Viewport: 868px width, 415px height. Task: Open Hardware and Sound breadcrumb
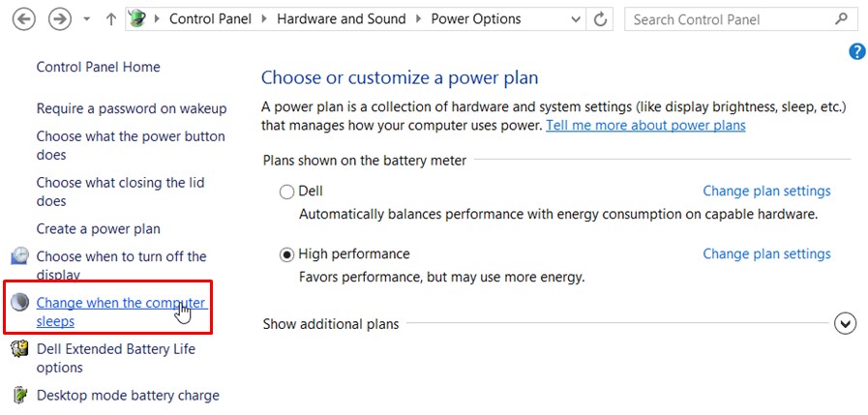click(x=343, y=19)
